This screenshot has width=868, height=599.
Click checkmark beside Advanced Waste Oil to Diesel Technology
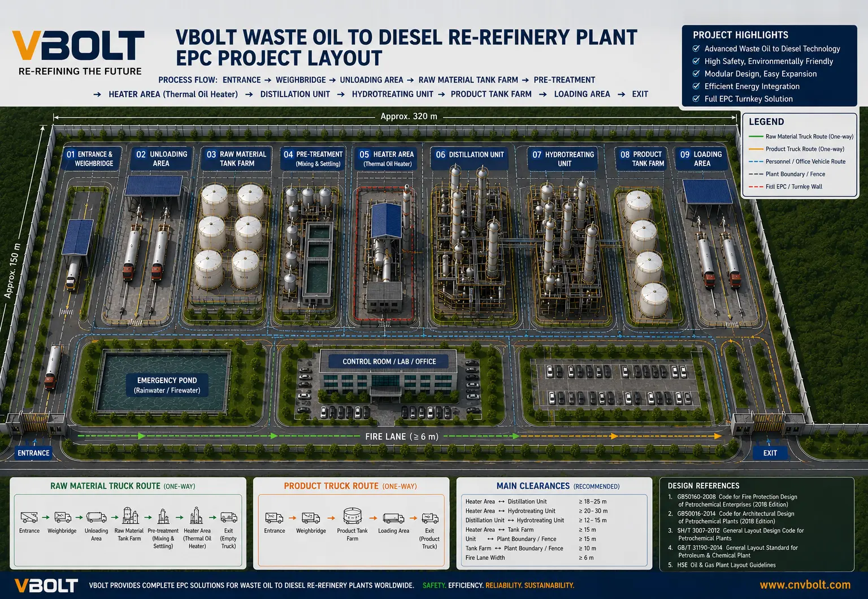(696, 49)
